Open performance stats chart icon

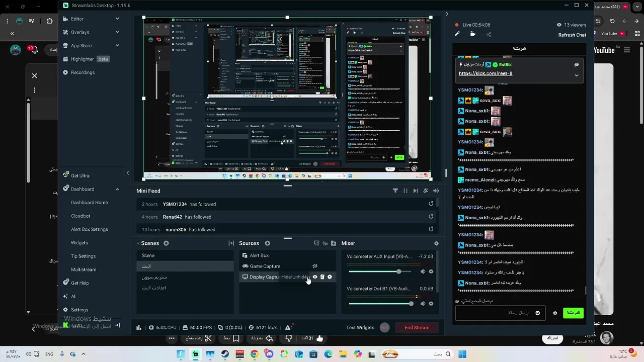point(139,327)
